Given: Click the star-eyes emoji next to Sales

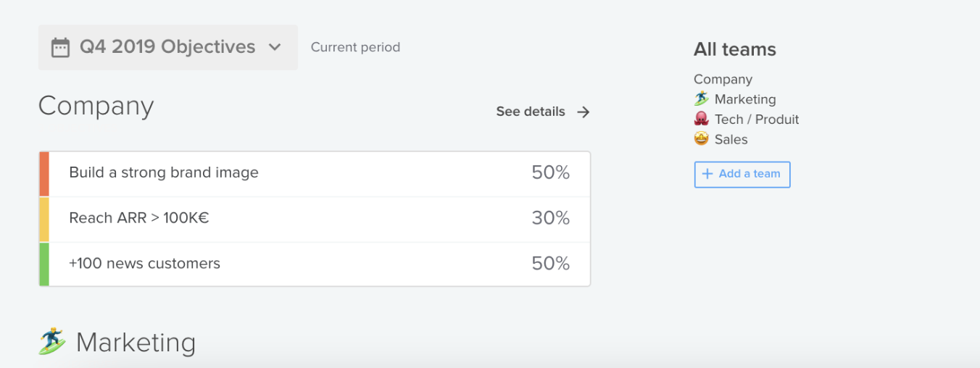Looking at the screenshot, I should (701, 139).
